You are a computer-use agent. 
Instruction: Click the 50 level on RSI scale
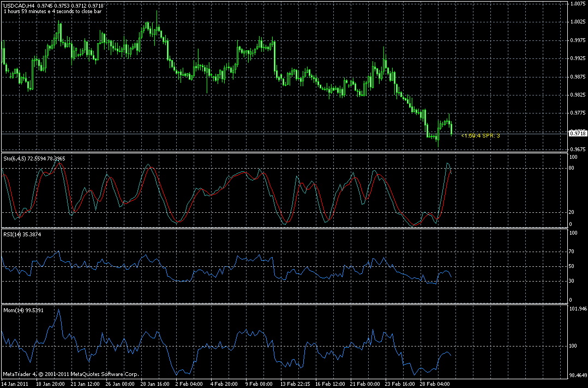572,266
